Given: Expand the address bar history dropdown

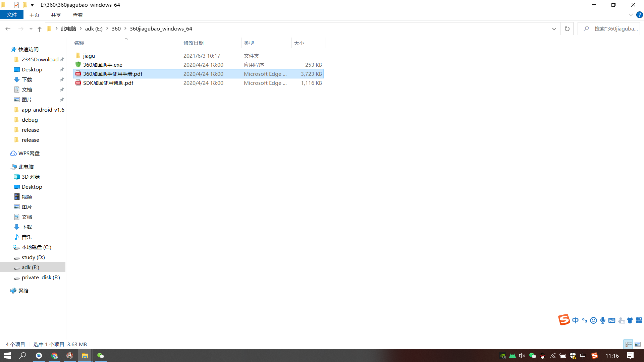Looking at the screenshot, I should (x=554, y=29).
